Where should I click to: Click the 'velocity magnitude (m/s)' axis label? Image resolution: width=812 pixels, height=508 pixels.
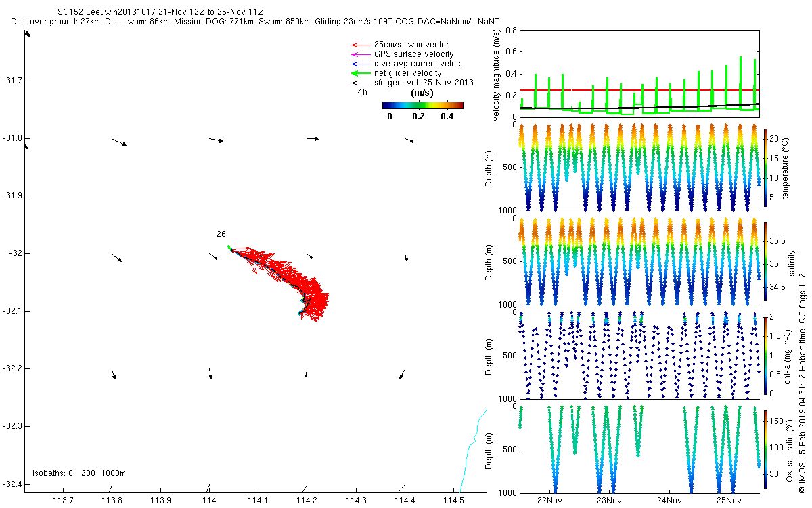497,75
